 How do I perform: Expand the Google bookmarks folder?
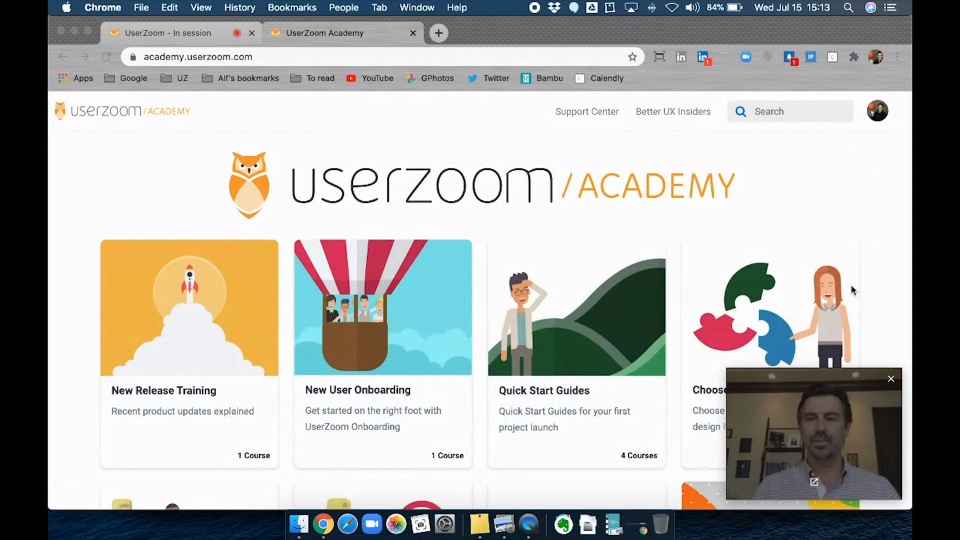(126, 78)
